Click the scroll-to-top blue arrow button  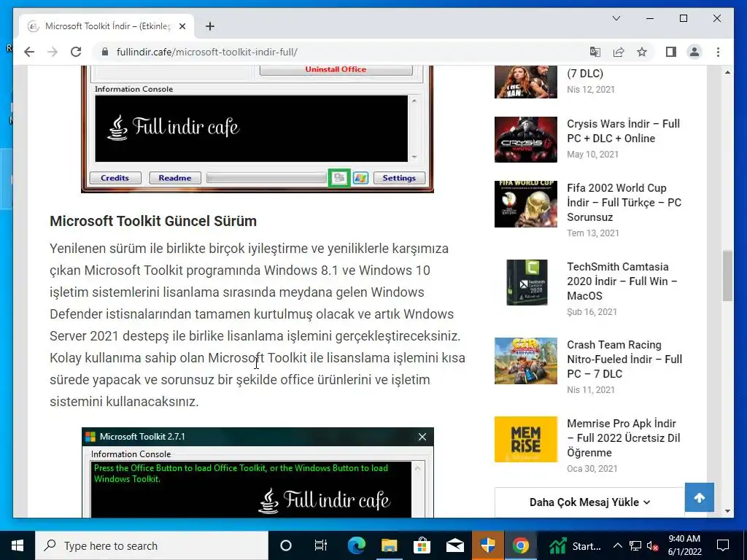699,497
